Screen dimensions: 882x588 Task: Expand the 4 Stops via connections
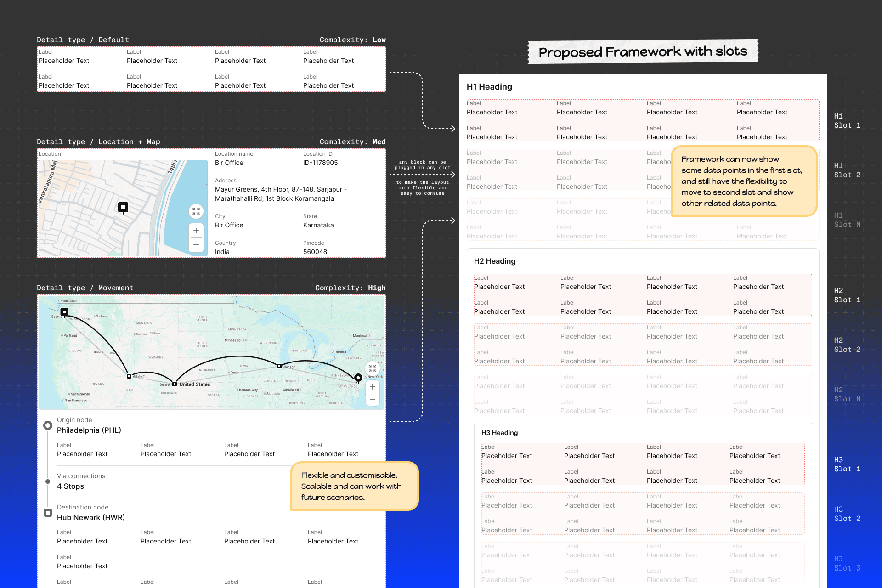click(70, 486)
